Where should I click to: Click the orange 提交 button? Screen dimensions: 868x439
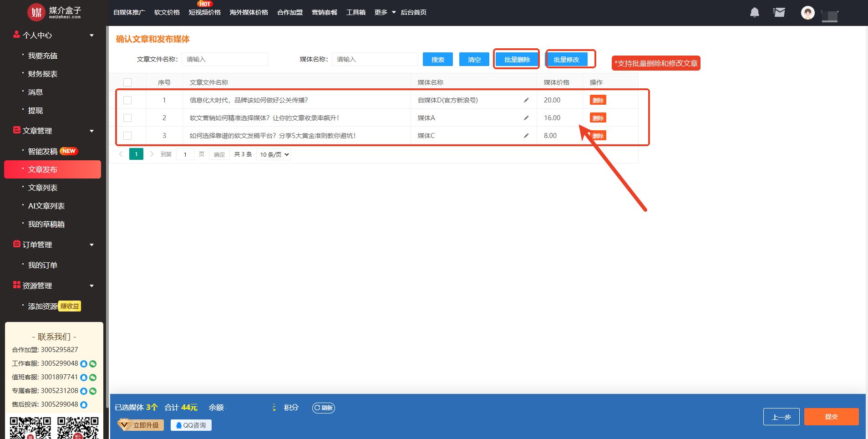(831, 417)
